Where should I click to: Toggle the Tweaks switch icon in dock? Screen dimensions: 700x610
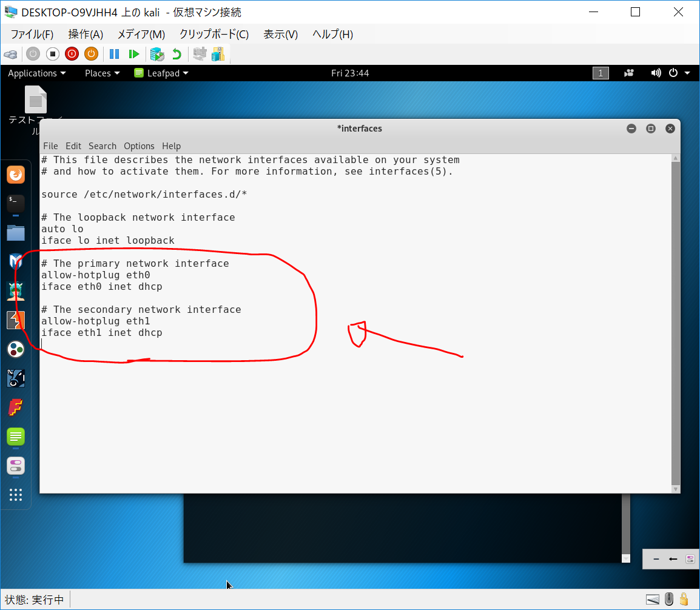[x=16, y=466]
